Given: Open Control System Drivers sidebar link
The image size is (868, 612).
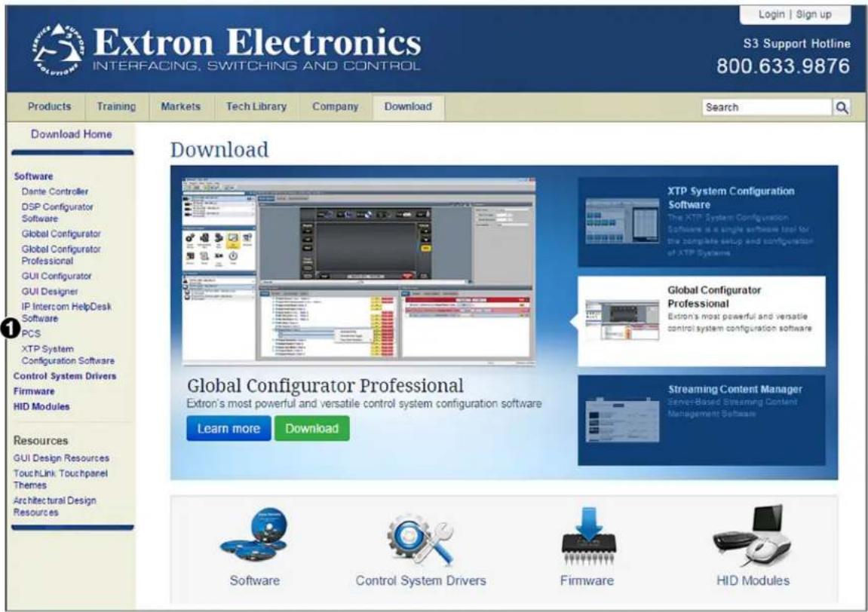Looking at the screenshot, I should click(65, 376).
